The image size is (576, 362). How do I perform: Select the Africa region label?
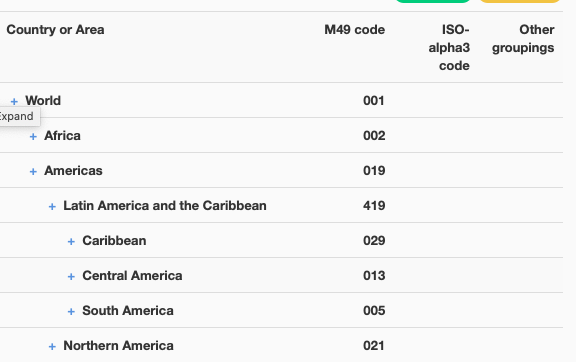coord(62,136)
